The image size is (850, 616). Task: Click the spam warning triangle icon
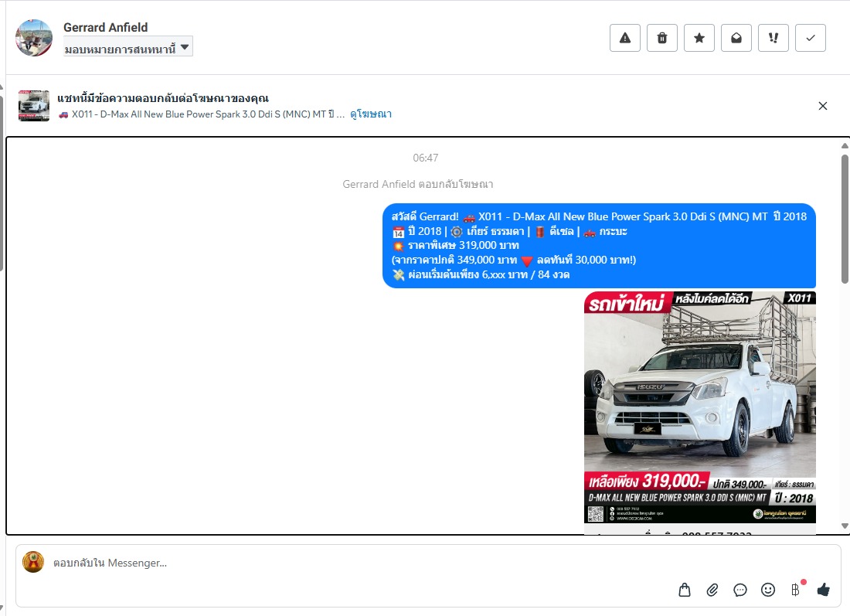click(x=625, y=38)
